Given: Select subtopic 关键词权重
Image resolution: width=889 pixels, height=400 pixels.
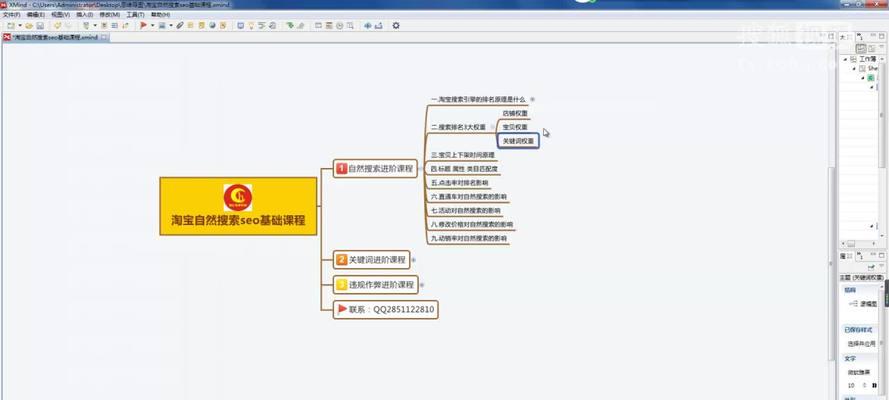Looking at the screenshot, I should (x=518, y=141).
